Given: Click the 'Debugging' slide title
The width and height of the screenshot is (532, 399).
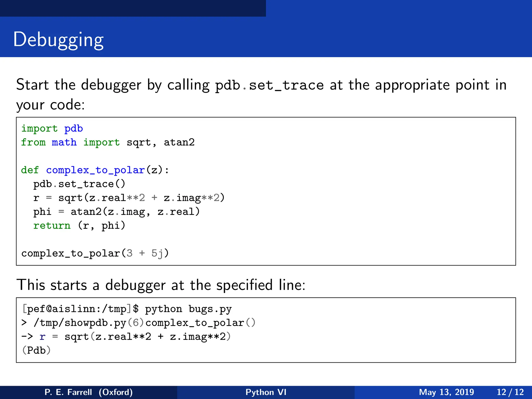Looking at the screenshot, I should [x=58, y=40].
